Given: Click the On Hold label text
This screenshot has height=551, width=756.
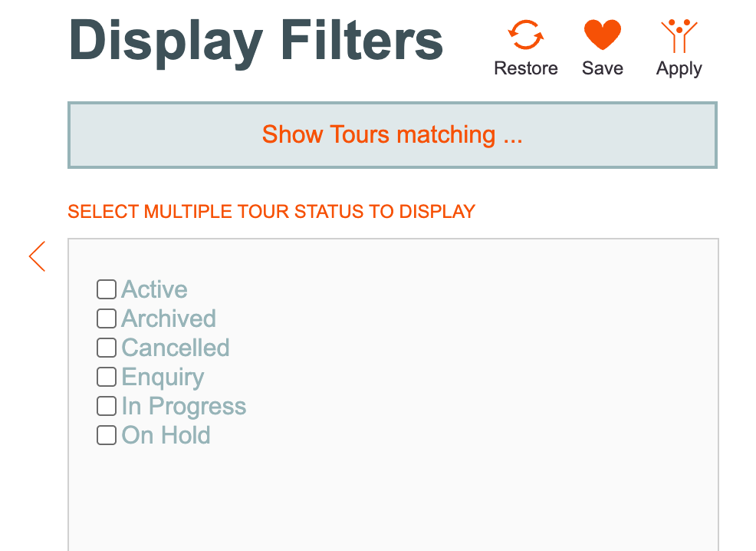Looking at the screenshot, I should [x=166, y=434].
